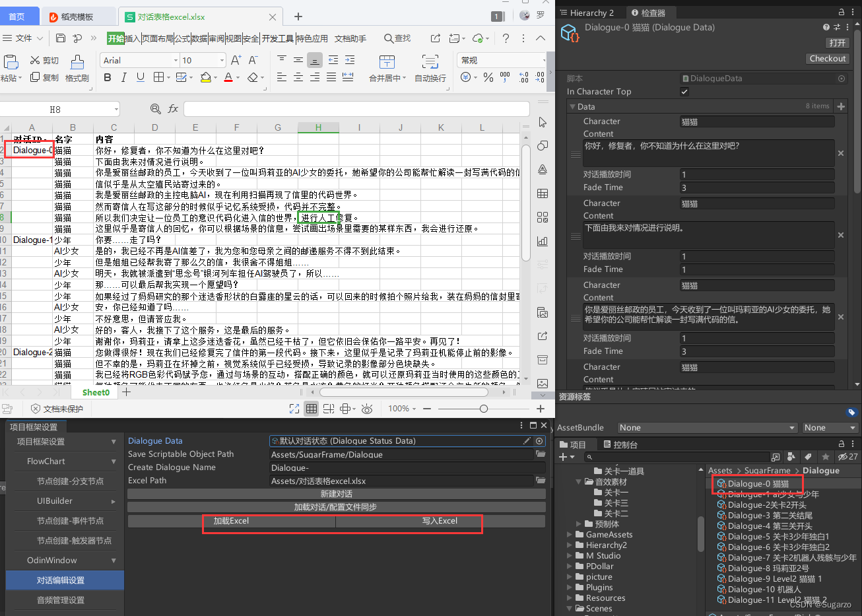Expand the GameAssets folder in Project tree
This screenshot has width=862, height=616.
pyautogui.click(x=570, y=535)
